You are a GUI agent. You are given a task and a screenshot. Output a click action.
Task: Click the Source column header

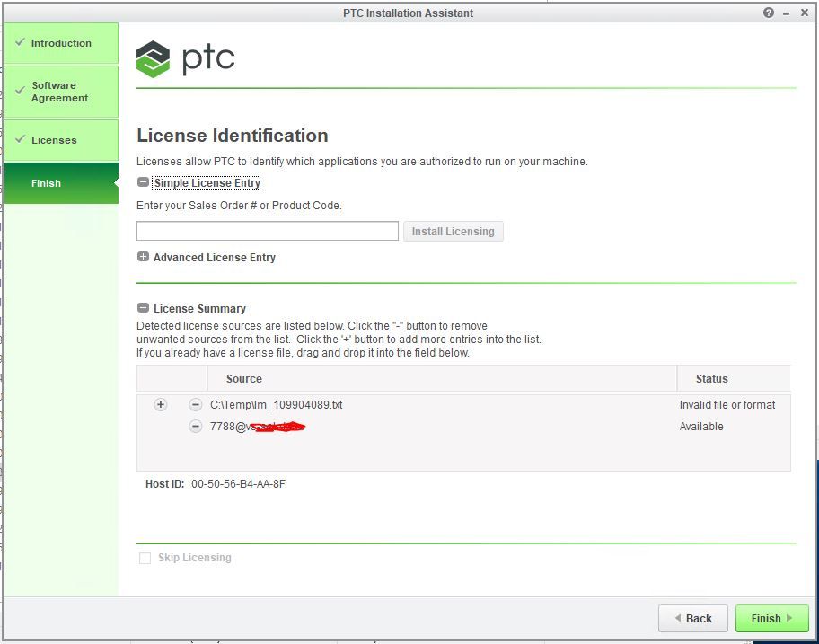click(x=442, y=379)
